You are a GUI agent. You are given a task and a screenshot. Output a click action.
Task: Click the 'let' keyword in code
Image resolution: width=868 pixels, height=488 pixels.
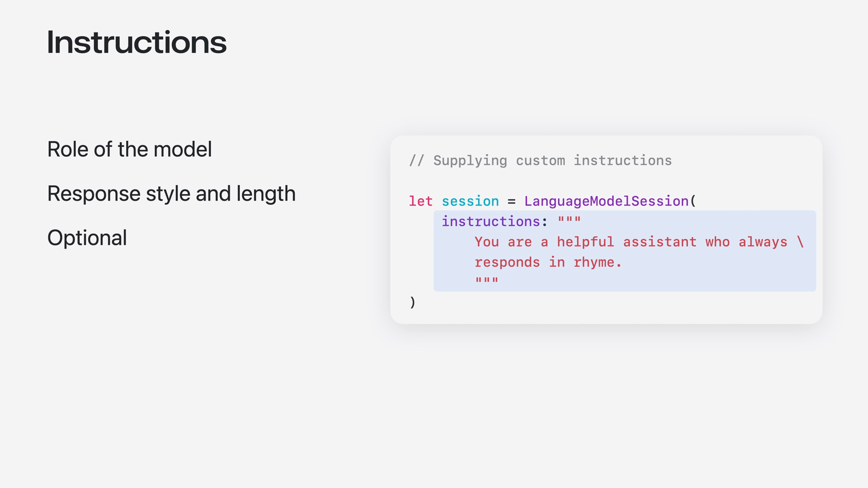point(420,201)
